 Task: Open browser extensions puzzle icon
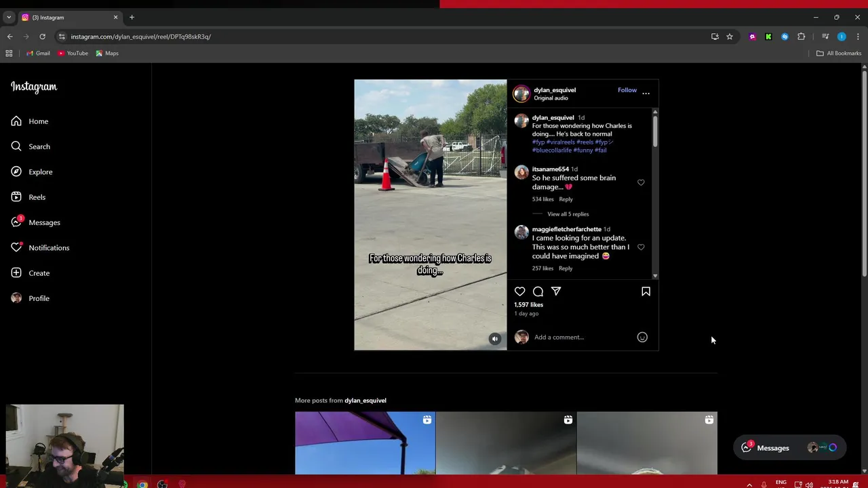[802, 37]
